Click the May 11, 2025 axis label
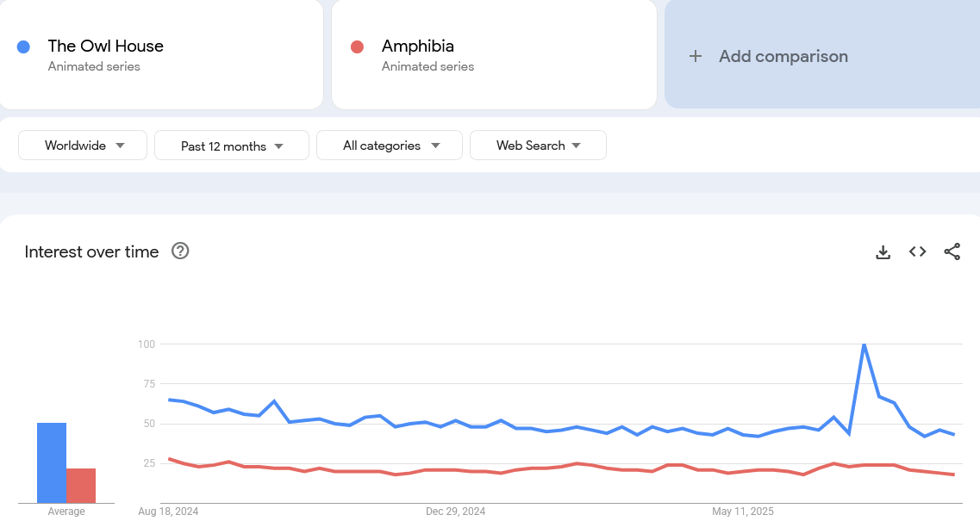Image resolution: width=980 pixels, height=521 pixels. point(742,512)
